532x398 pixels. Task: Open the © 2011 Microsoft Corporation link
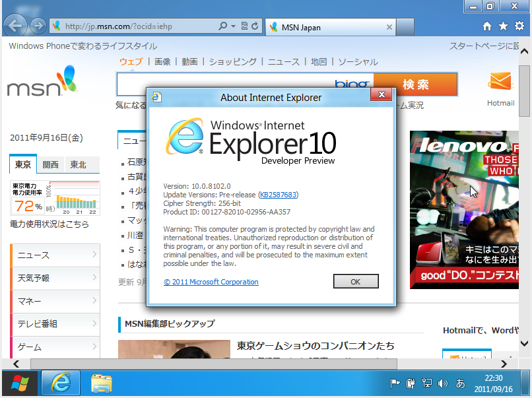pyautogui.click(x=211, y=282)
